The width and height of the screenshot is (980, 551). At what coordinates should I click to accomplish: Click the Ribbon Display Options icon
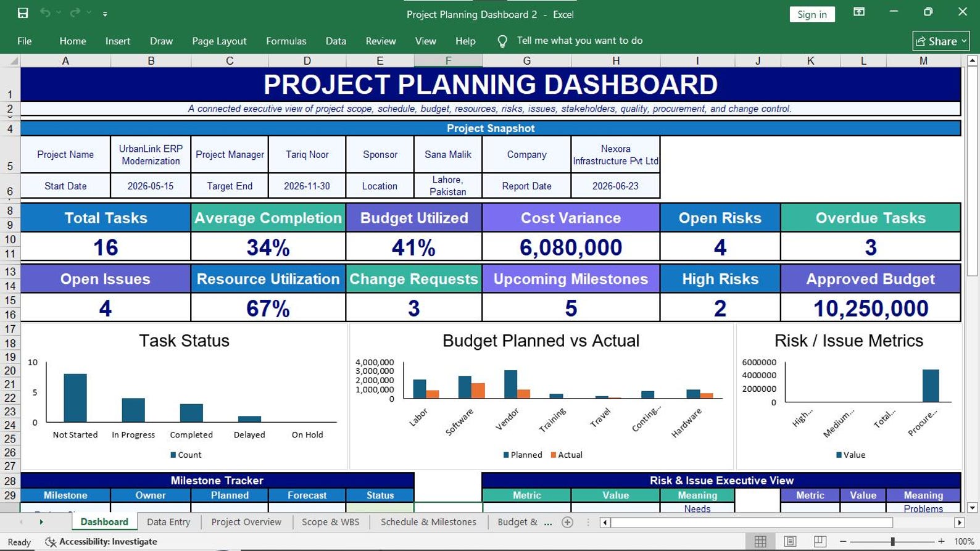coord(858,12)
